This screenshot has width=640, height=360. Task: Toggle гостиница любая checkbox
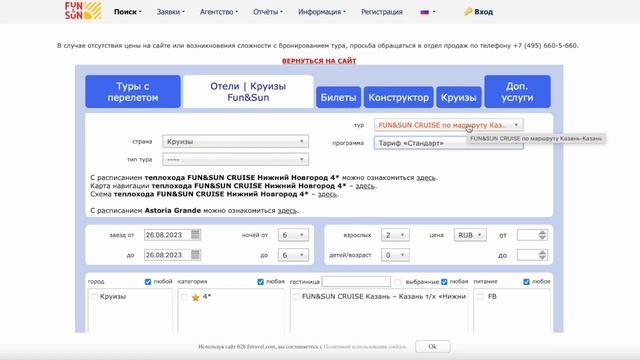[444, 282]
